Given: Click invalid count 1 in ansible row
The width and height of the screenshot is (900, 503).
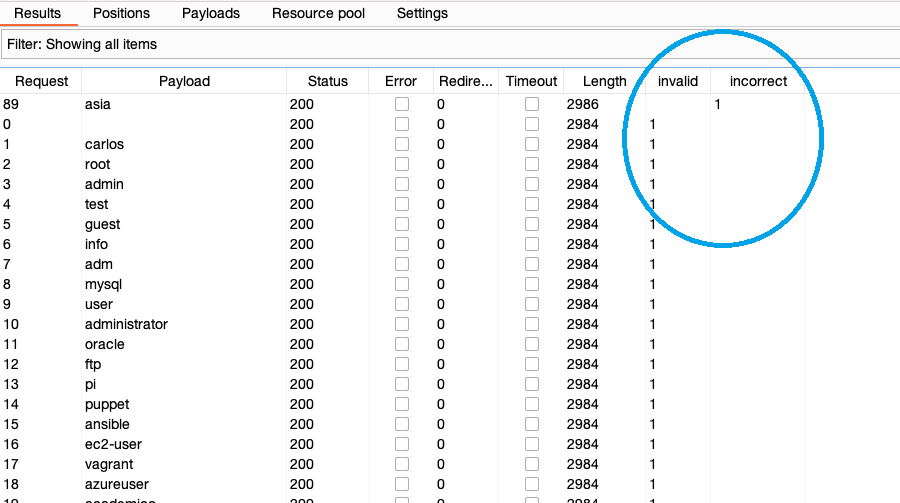Looking at the screenshot, I should [x=653, y=424].
